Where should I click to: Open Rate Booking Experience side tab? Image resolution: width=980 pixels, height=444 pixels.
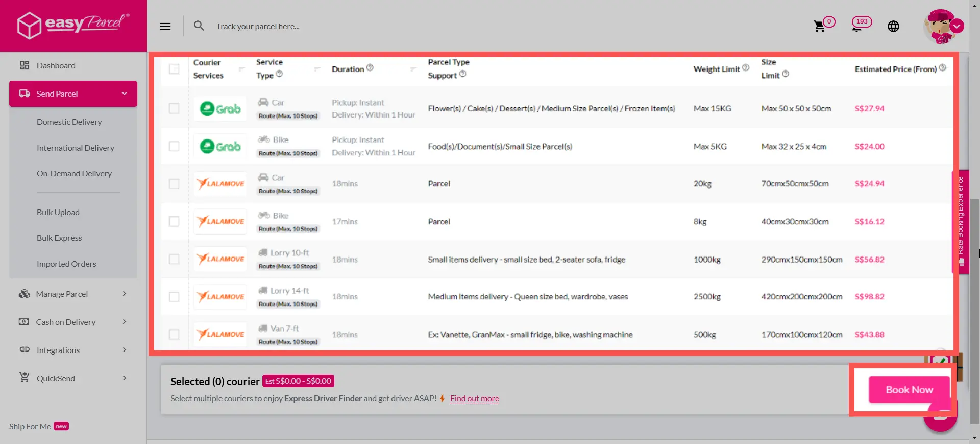[961, 221]
